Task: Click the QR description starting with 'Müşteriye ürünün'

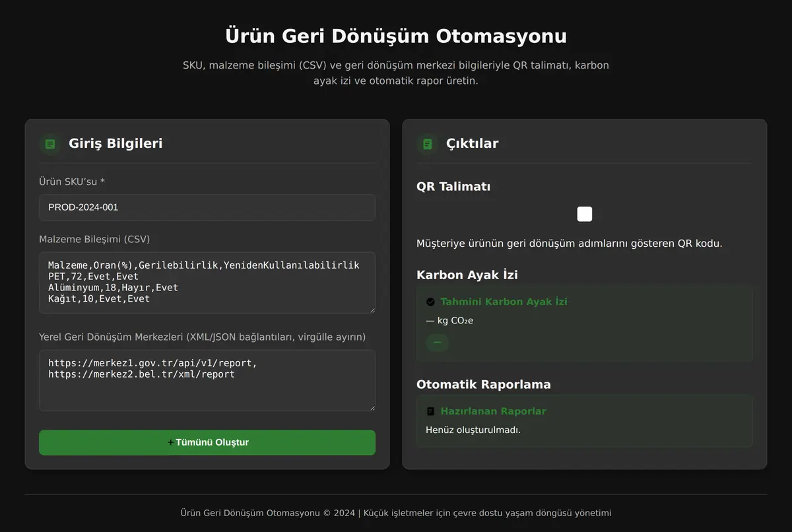Action: coord(570,244)
